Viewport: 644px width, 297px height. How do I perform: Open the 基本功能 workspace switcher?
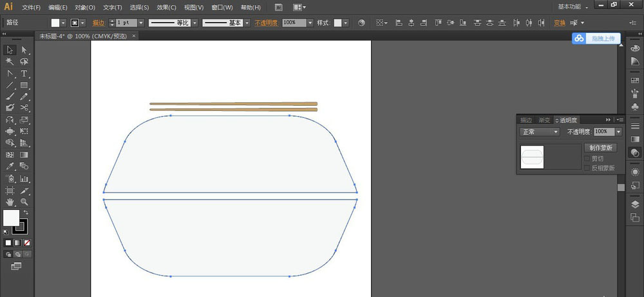(573, 6)
